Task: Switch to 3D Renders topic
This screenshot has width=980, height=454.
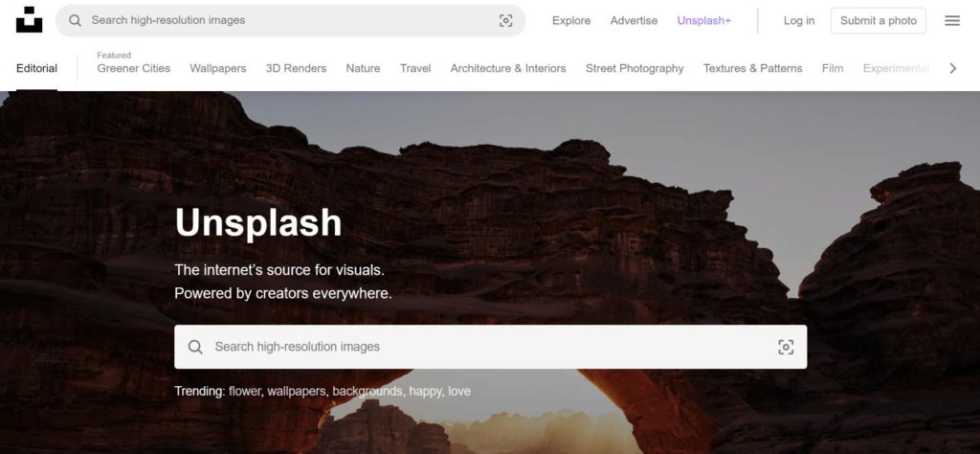Action: (297, 68)
